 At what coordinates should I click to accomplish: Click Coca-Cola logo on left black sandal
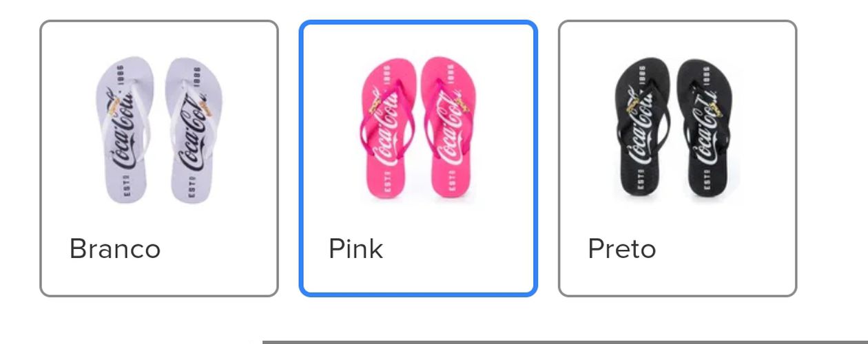[640, 127]
